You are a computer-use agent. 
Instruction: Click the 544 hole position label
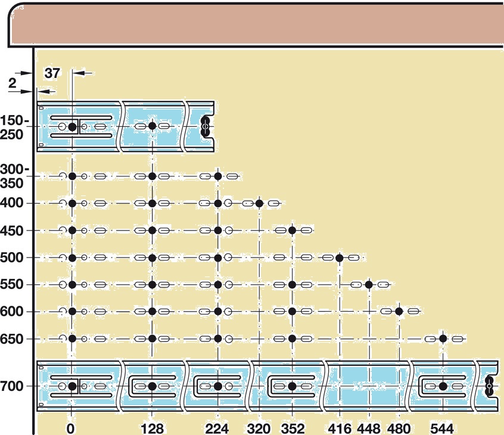pos(441,428)
